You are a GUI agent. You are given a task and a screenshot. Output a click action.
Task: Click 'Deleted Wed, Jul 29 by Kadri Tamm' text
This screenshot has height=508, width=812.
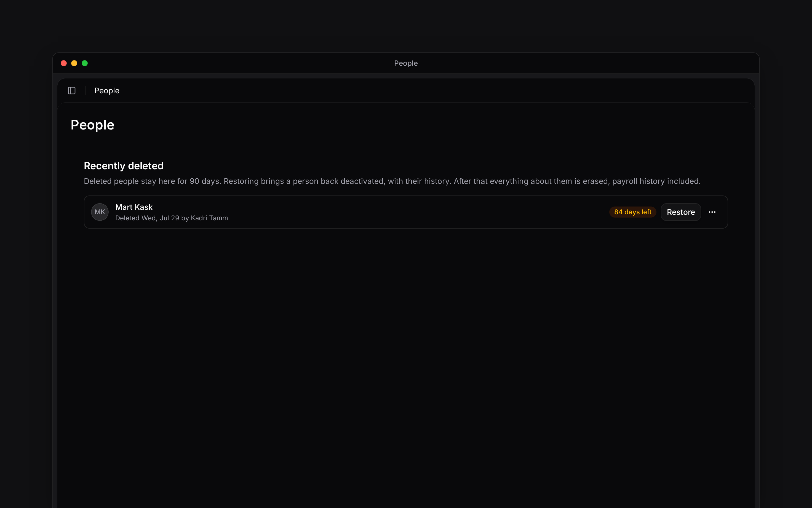pos(172,218)
